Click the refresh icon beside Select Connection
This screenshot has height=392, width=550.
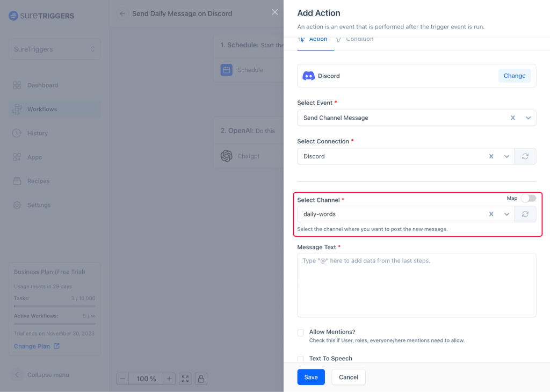[x=525, y=156]
